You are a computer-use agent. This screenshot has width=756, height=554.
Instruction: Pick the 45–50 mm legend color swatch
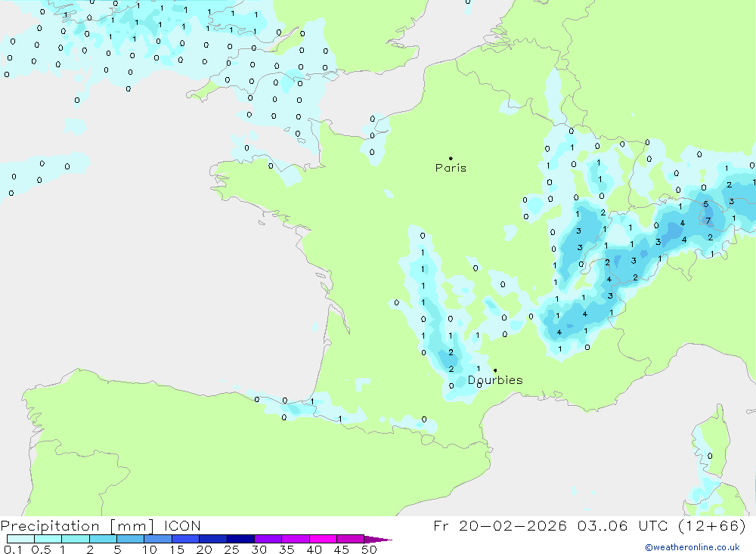(x=351, y=539)
